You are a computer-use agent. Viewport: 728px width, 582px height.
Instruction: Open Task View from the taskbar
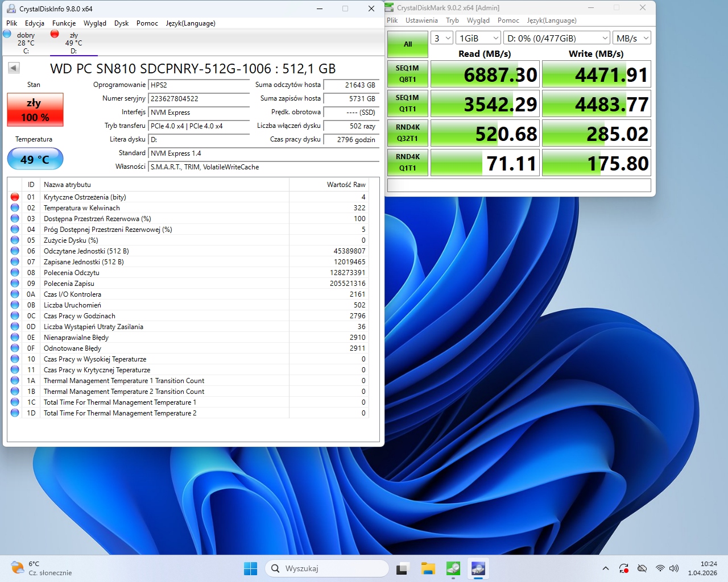[x=403, y=568]
